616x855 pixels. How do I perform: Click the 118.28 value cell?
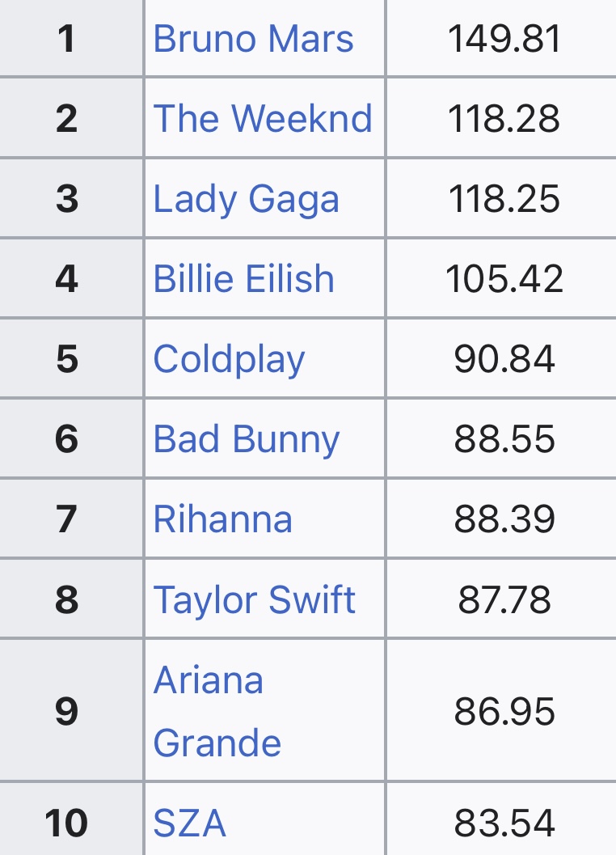(504, 118)
